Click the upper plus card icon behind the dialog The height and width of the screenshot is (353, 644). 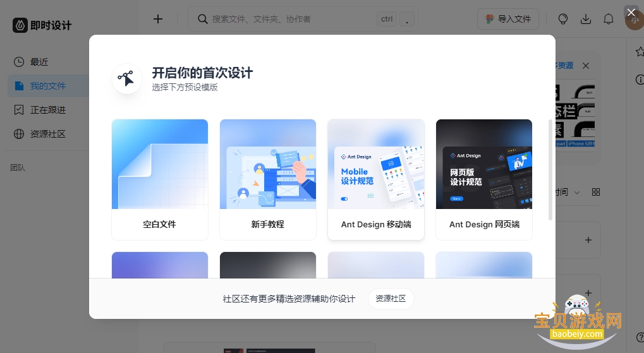click(588, 240)
